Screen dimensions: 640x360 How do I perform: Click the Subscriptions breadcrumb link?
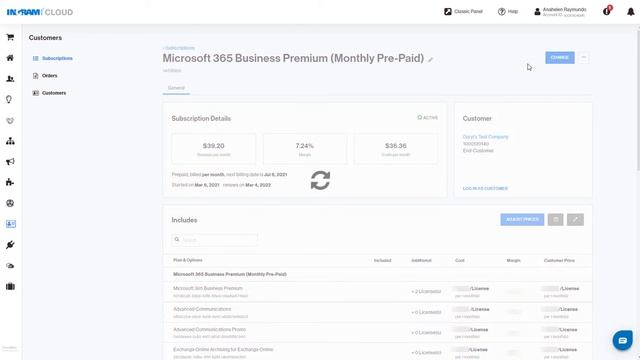tap(179, 48)
